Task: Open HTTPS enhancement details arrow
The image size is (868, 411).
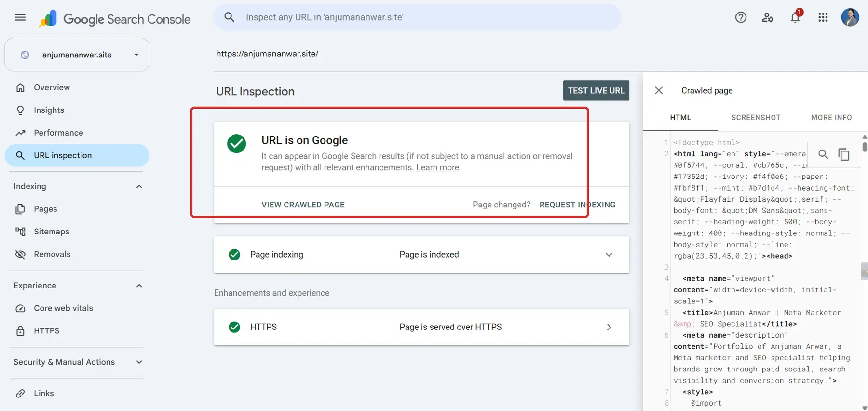Action: click(x=609, y=327)
